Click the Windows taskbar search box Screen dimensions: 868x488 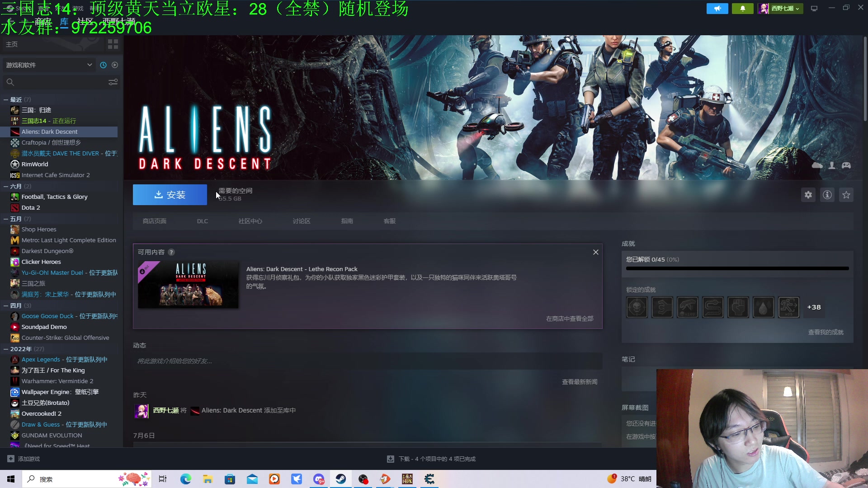pyautogui.click(x=87, y=479)
